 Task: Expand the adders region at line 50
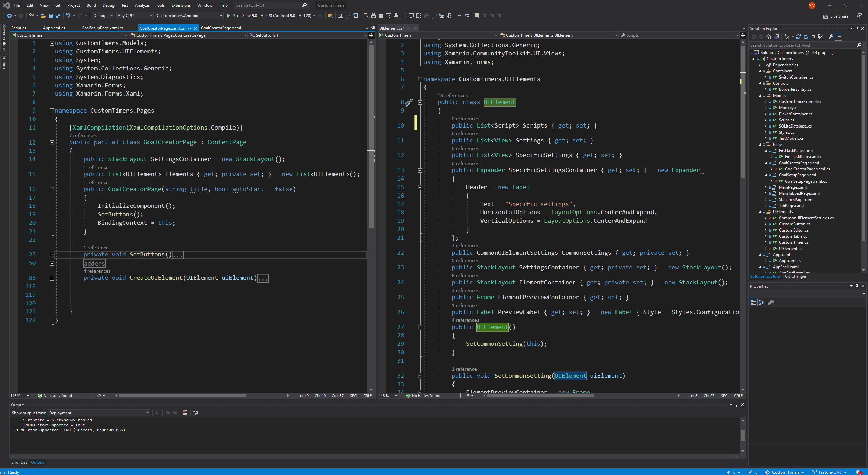[52, 263]
